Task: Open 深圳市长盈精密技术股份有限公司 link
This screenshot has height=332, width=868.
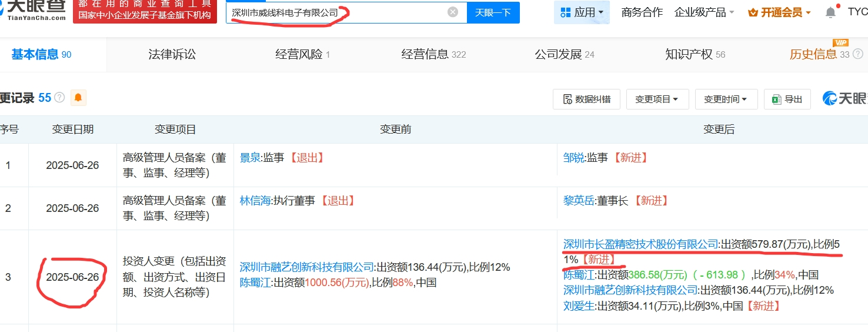Action: pos(641,244)
